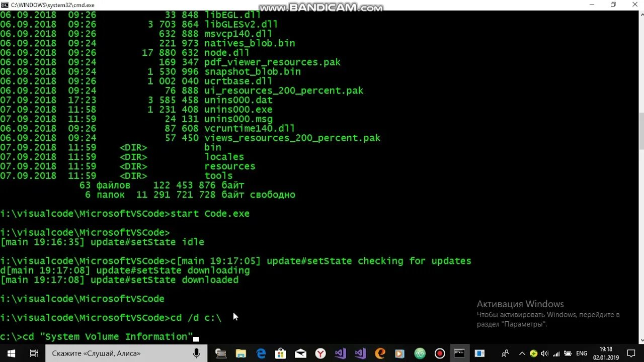Switch input language via ENG indicator
Image resolution: width=644 pixels, height=362 pixels.
[x=582, y=353]
